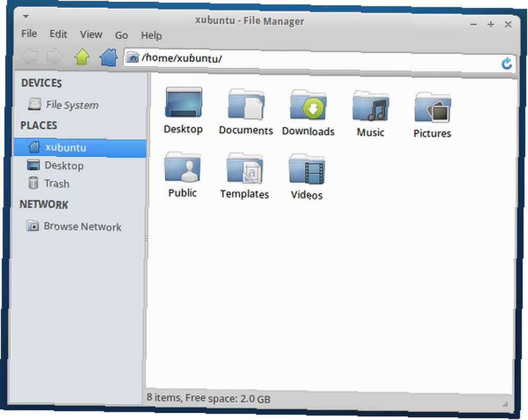
Task: Open parent folder with green up arrow
Action: [x=82, y=57]
